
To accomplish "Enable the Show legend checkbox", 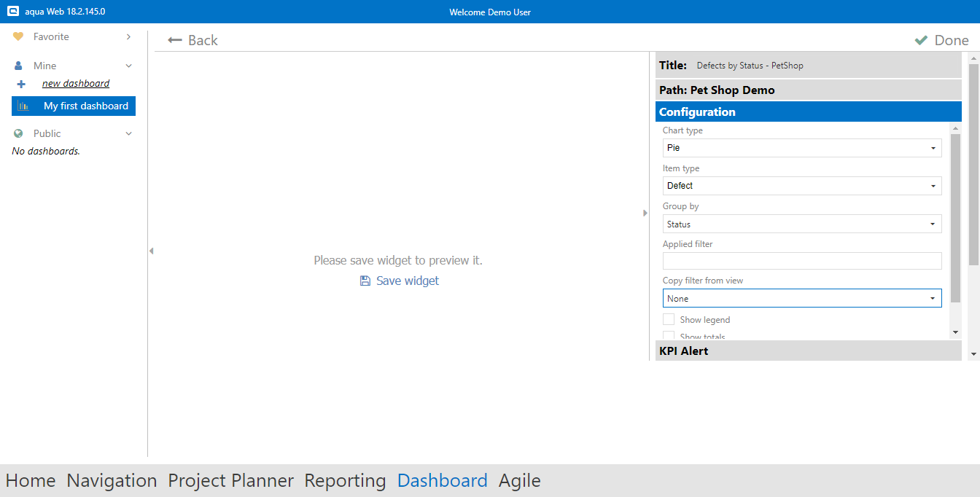I will coord(669,319).
